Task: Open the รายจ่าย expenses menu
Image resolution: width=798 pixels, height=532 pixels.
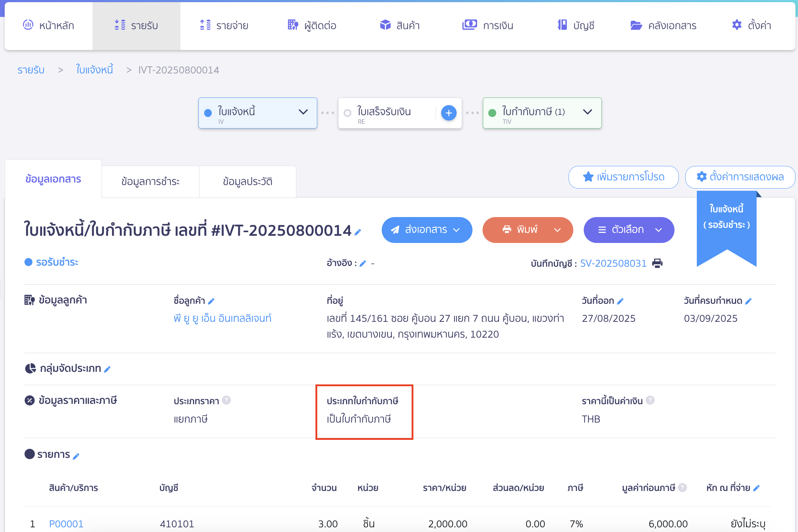Action: 224,26
